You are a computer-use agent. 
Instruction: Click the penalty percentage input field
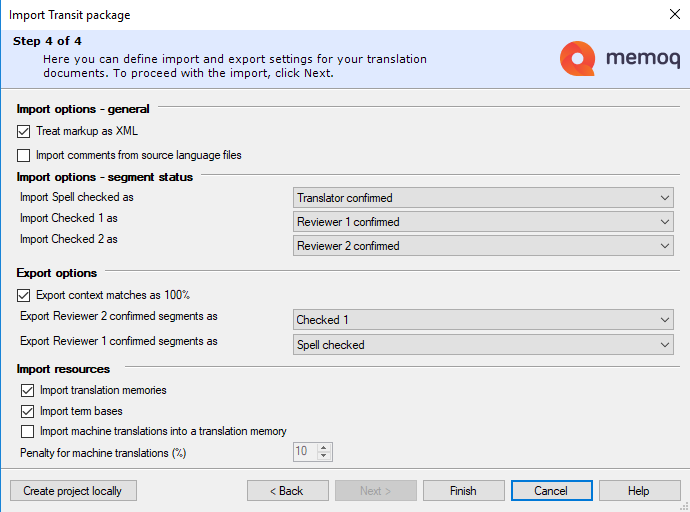pos(304,452)
